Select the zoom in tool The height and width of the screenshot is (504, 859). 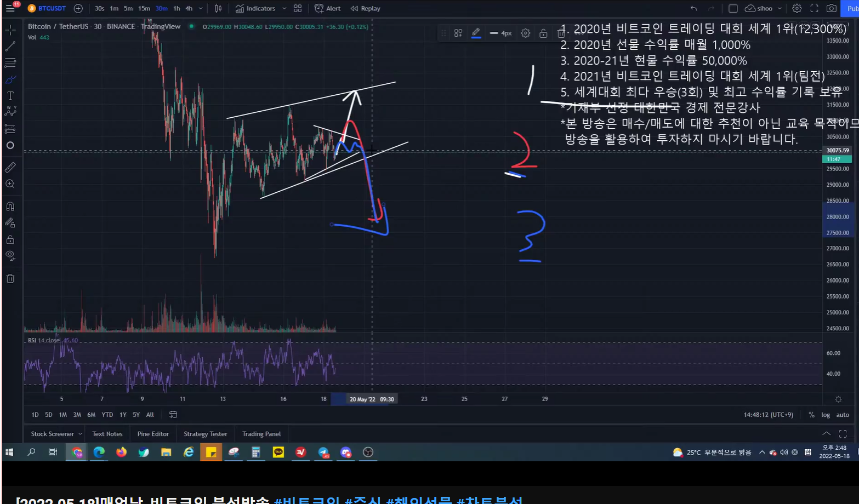(x=10, y=184)
